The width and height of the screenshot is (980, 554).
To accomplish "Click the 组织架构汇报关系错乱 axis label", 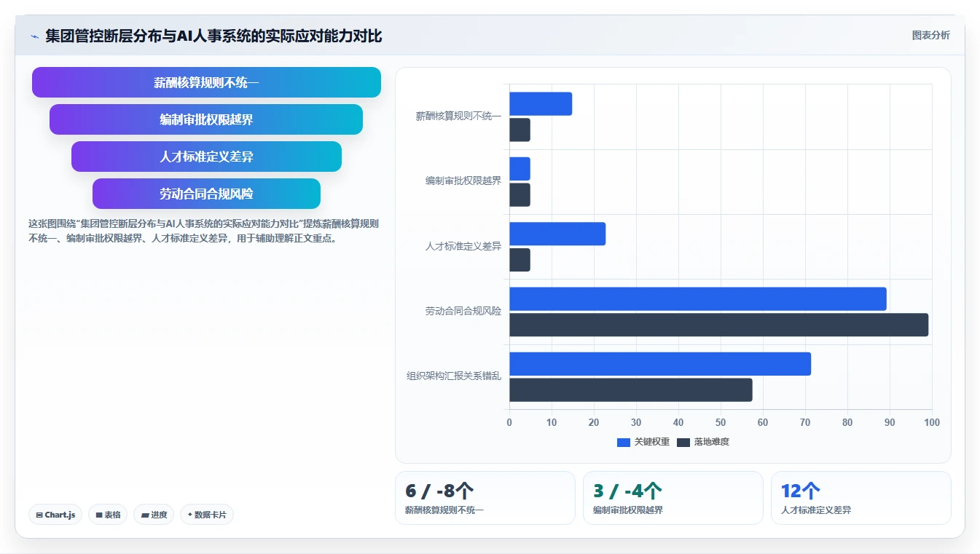I will (x=454, y=376).
